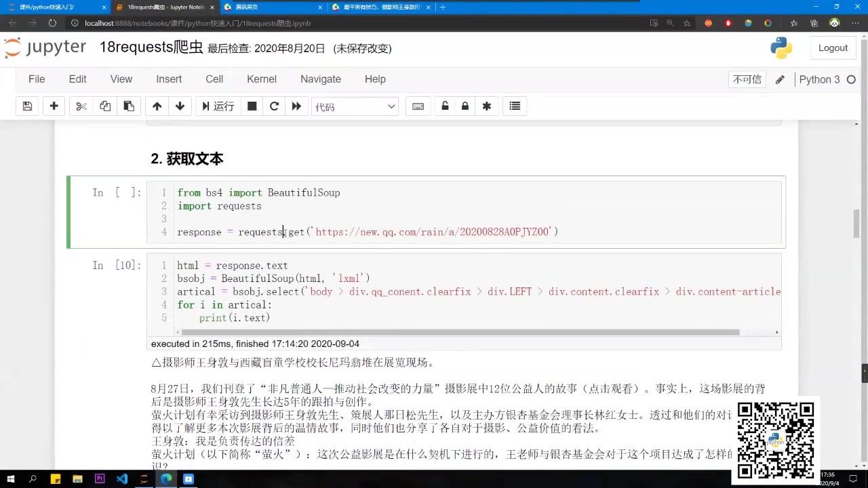Open the Kernel menu
868x488 pixels.
[261, 79]
